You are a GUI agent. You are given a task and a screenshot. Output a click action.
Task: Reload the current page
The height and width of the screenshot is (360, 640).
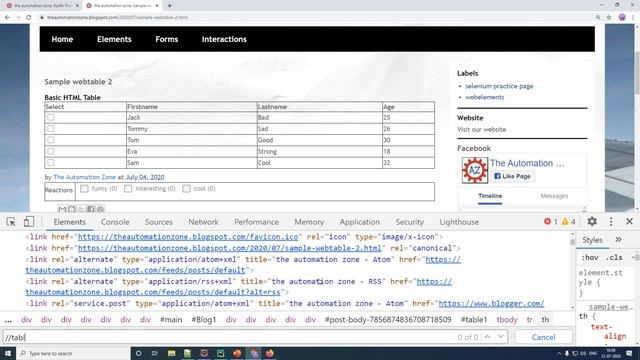(29, 18)
